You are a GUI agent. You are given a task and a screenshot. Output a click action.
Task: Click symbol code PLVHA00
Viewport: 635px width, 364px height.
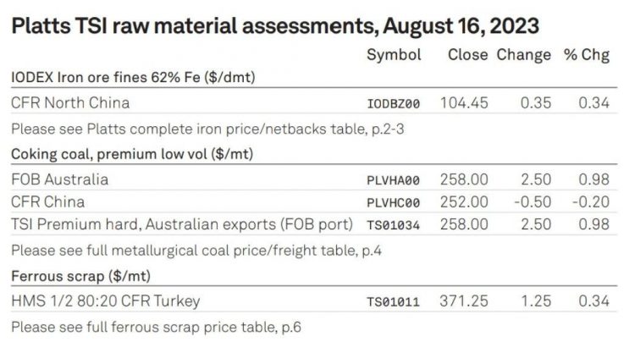point(394,181)
